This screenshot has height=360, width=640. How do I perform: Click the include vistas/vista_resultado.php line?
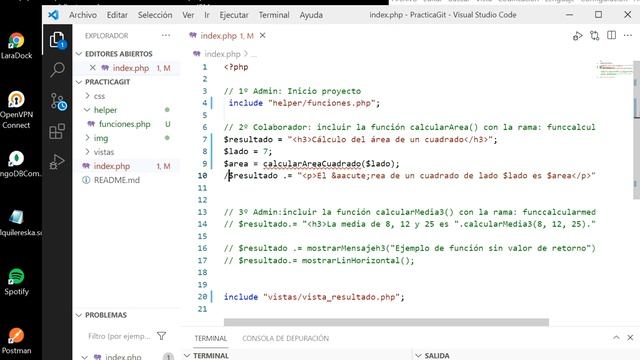coord(314,297)
